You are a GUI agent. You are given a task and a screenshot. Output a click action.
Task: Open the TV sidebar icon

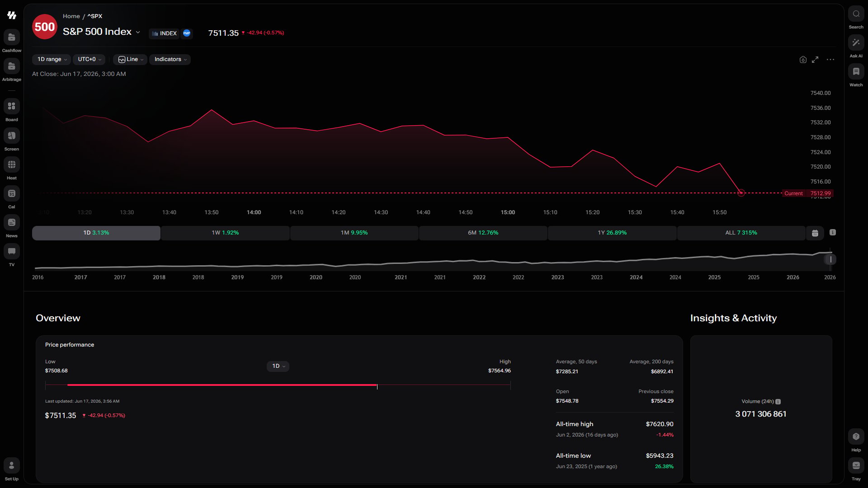[12, 251]
